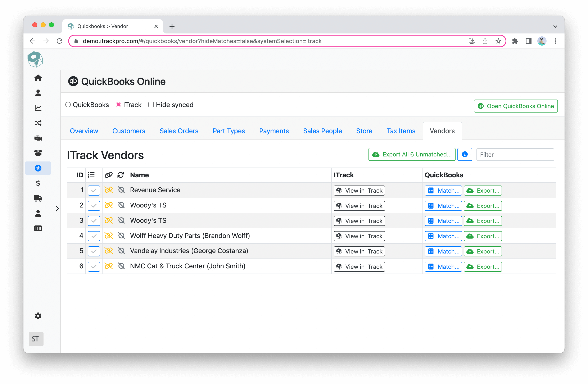The width and height of the screenshot is (588, 384).
Task: Open the Reports chart icon in sidebar
Action: point(38,108)
